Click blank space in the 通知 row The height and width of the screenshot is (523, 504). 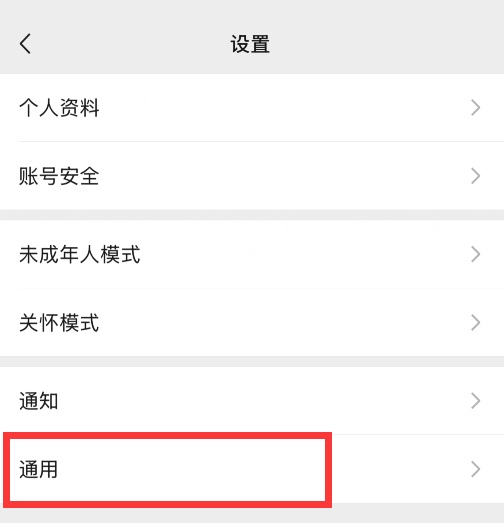point(267,401)
